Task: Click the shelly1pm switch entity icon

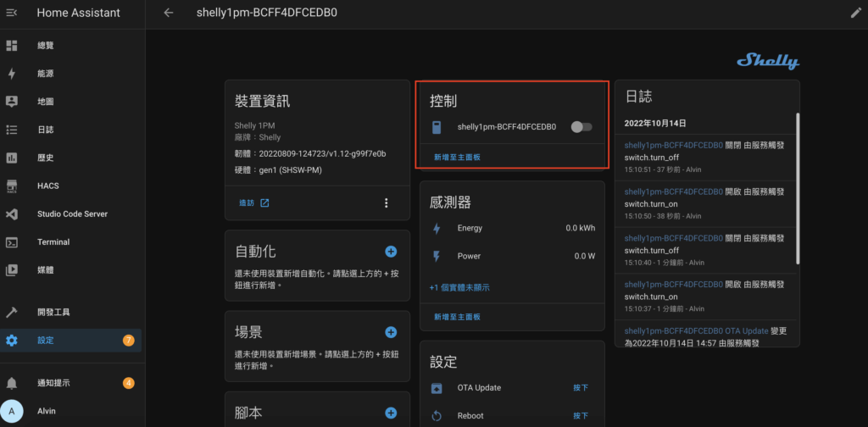Action: point(437,127)
